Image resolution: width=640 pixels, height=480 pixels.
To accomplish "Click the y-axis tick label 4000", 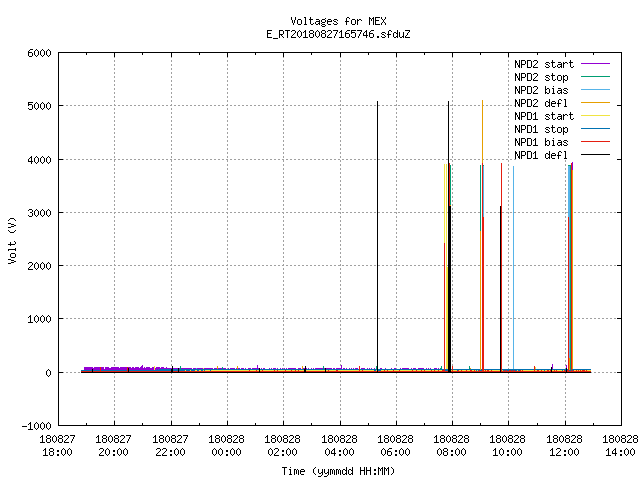I will tap(40, 160).
